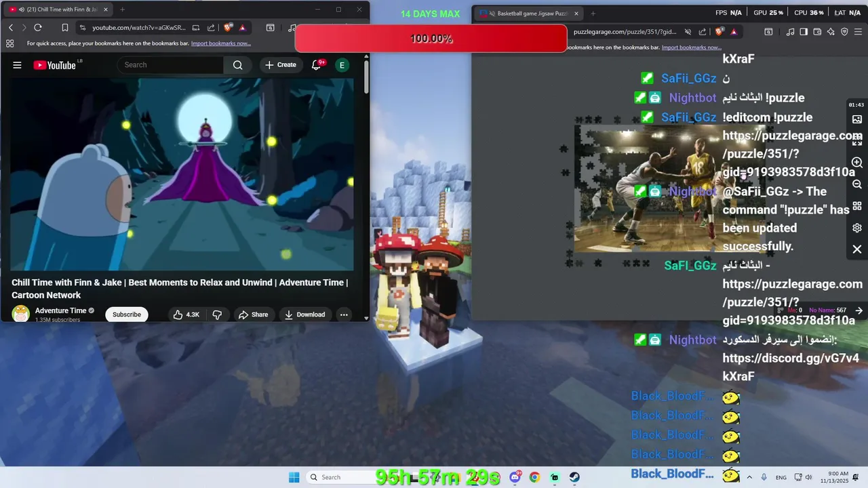Click the Create button on YouTube

281,65
